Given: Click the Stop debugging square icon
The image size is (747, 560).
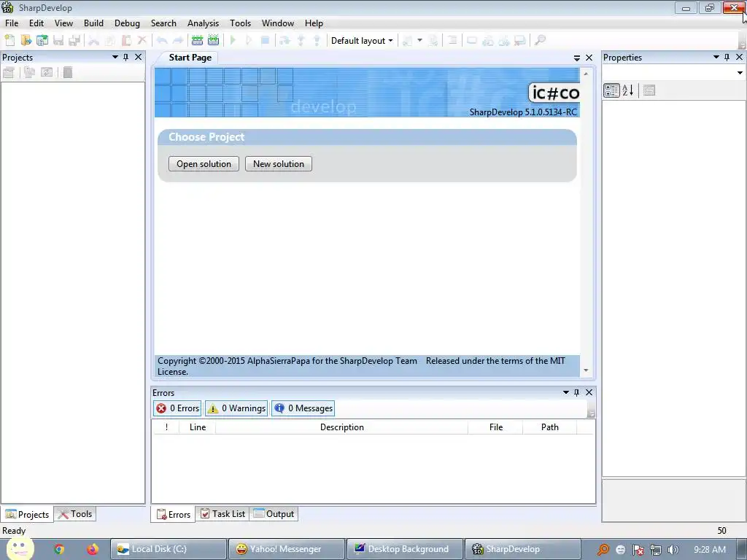Looking at the screenshot, I should coord(265,41).
